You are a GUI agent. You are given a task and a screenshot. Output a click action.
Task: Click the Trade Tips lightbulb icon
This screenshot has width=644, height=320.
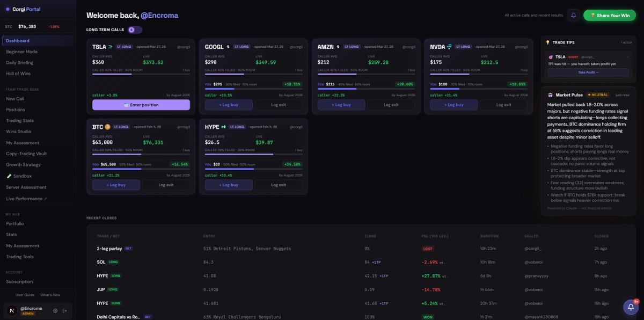[548, 42]
